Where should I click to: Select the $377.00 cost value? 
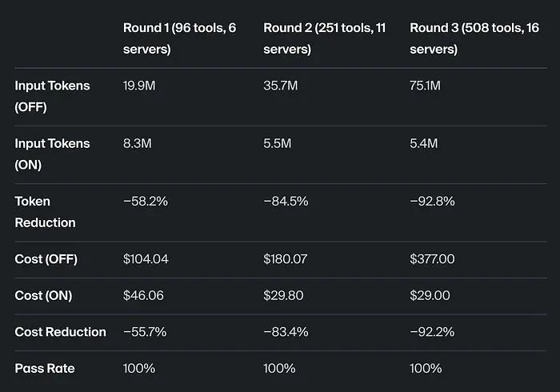pos(433,259)
